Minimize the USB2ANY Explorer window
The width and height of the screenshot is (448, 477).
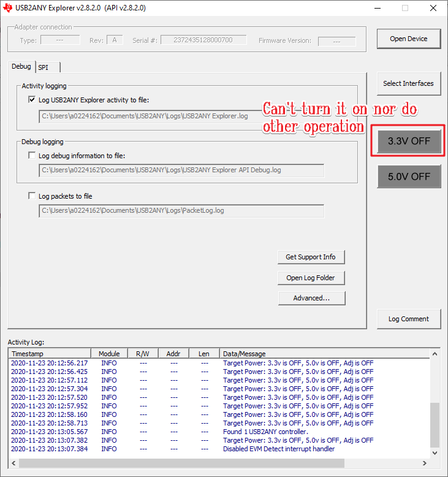coord(378,8)
